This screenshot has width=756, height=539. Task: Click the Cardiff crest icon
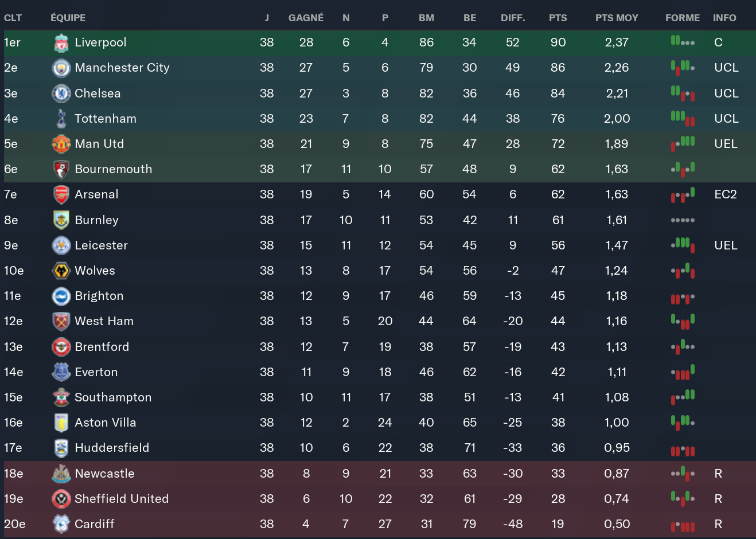coord(61,524)
